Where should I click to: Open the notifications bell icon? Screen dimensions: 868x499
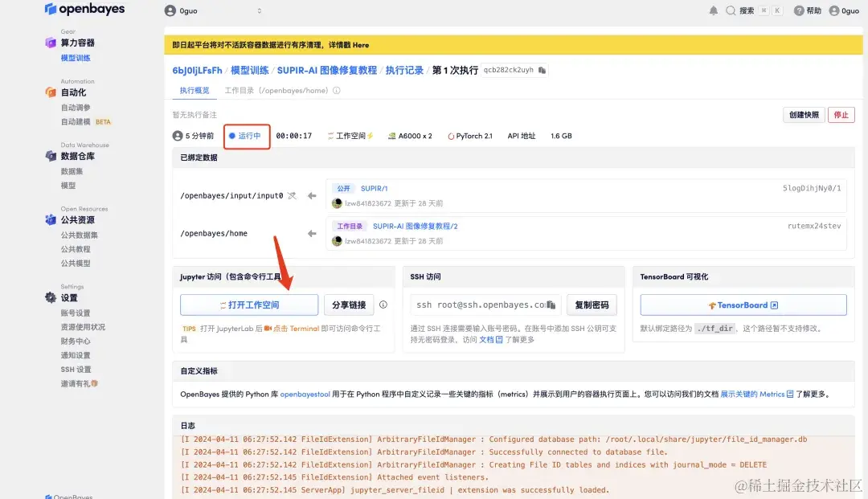(x=713, y=10)
